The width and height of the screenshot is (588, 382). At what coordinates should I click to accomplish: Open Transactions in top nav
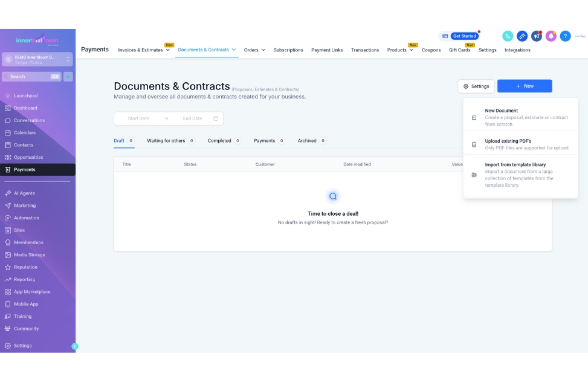[365, 50]
